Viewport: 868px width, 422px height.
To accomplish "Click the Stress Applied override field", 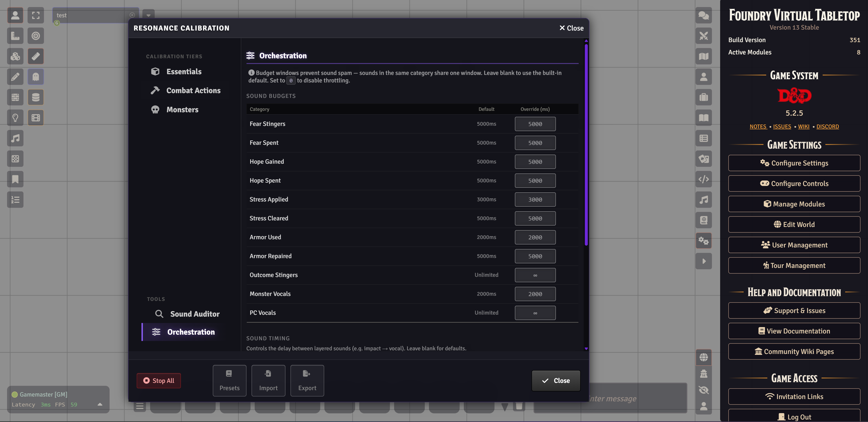I will point(535,200).
